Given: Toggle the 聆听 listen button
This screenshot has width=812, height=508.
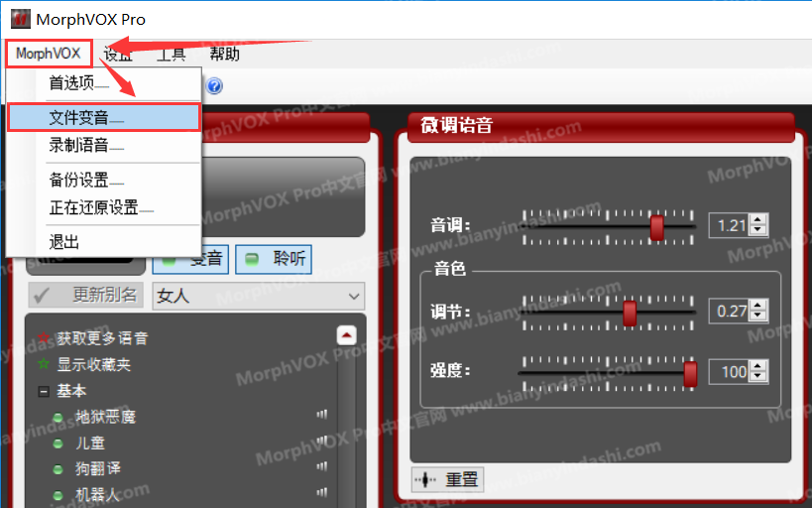Looking at the screenshot, I should [x=274, y=259].
